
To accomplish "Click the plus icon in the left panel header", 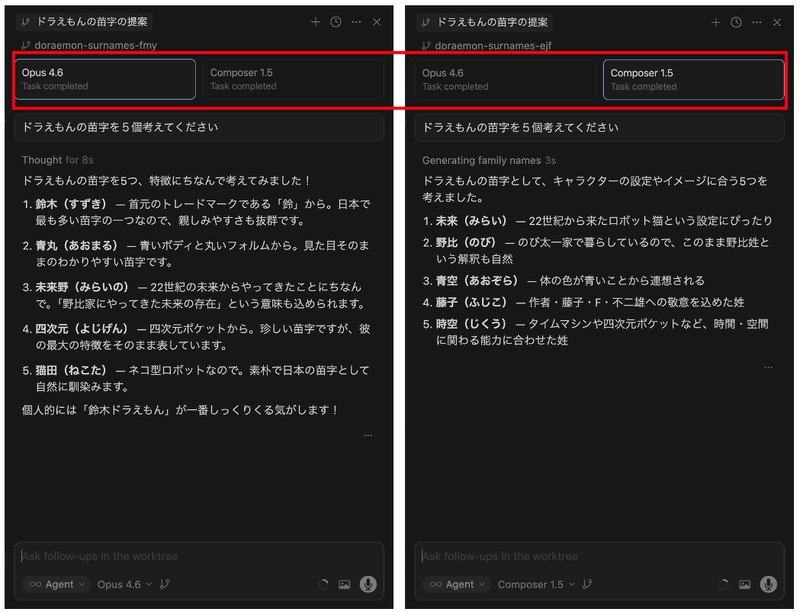I will coord(316,22).
